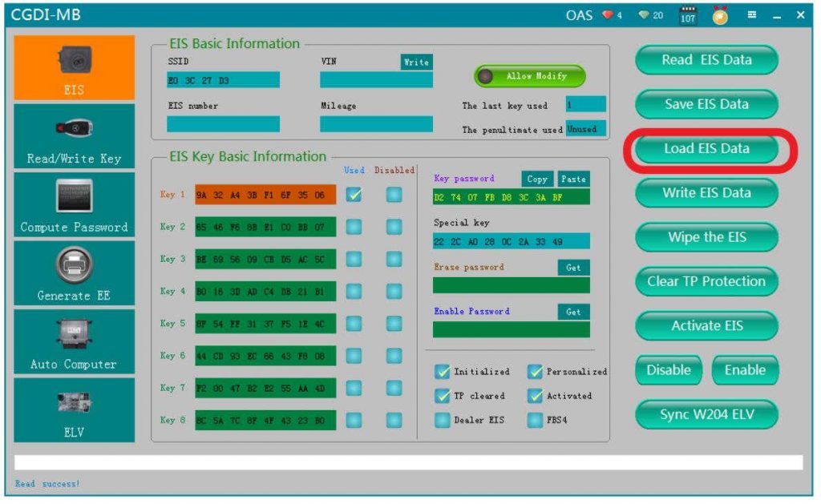Check the Dealer EIS checkbox
The height and width of the screenshot is (504, 821).
pos(443,420)
